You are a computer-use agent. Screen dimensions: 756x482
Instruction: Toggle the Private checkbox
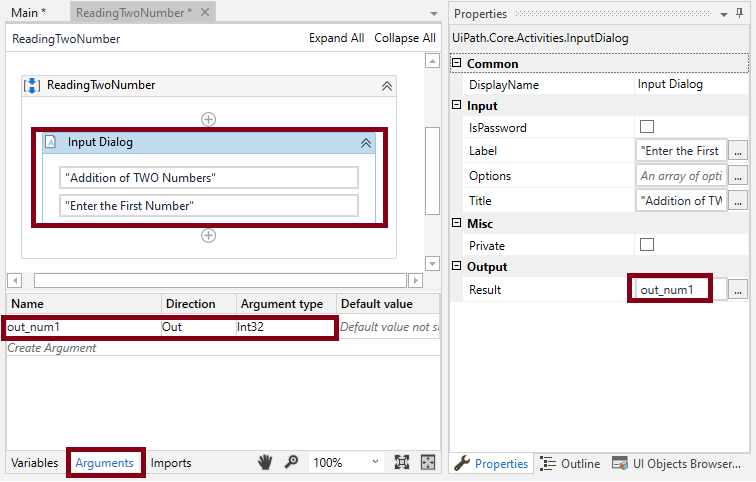coord(647,244)
